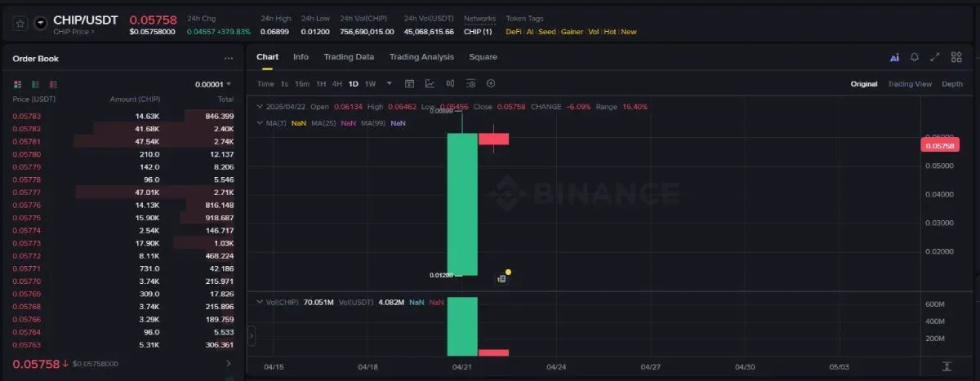Open the Trading Analysis tab
Image resolution: width=980 pixels, height=381 pixels.
(x=421, y=57)
